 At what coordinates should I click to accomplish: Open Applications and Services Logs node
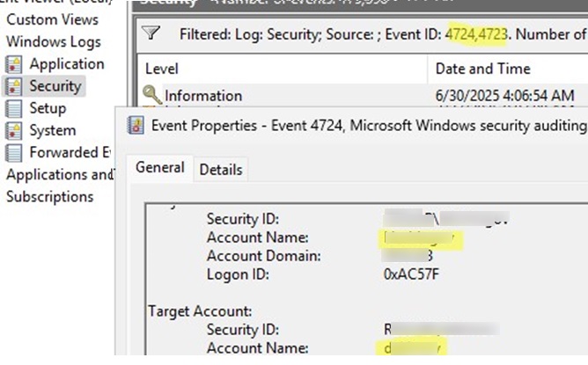point(60,175)
